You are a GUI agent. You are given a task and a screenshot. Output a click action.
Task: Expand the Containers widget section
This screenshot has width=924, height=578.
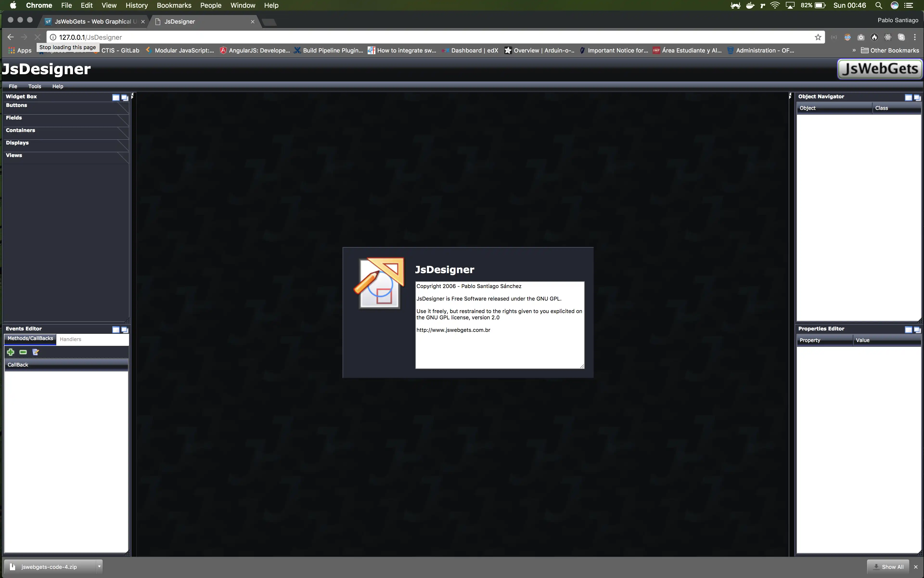point(66,133)
